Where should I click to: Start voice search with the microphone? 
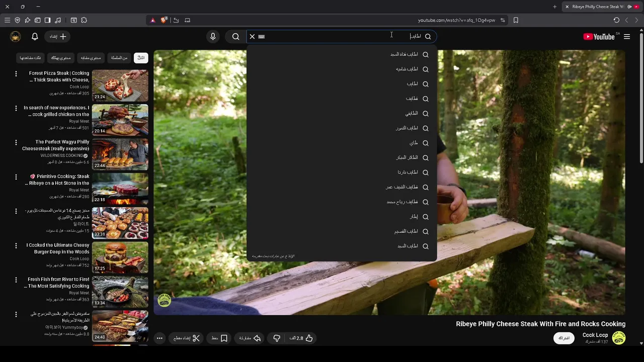(x=213, y=36)
